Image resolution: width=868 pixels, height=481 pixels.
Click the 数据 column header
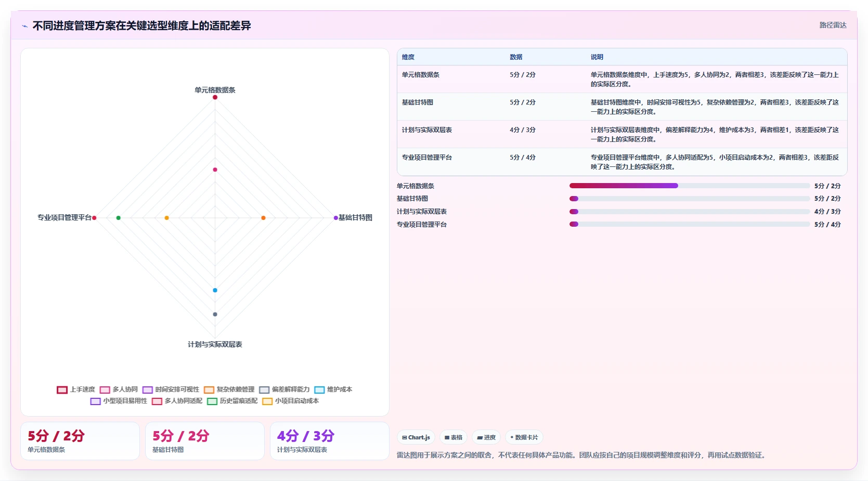pos(516,57)
